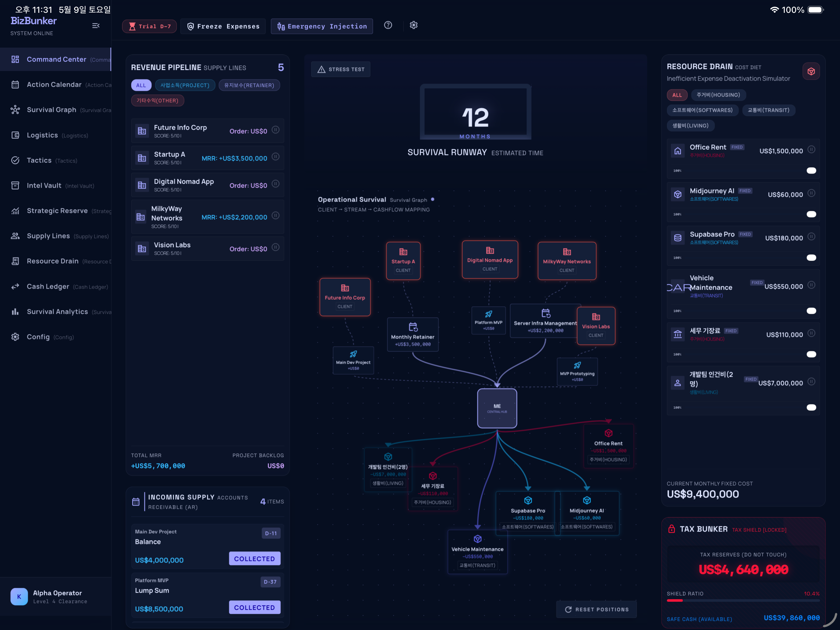Click the Resource Drain receipt icon in sidebar
Viewport: 840px width, 630px height.
pos(15,261)
